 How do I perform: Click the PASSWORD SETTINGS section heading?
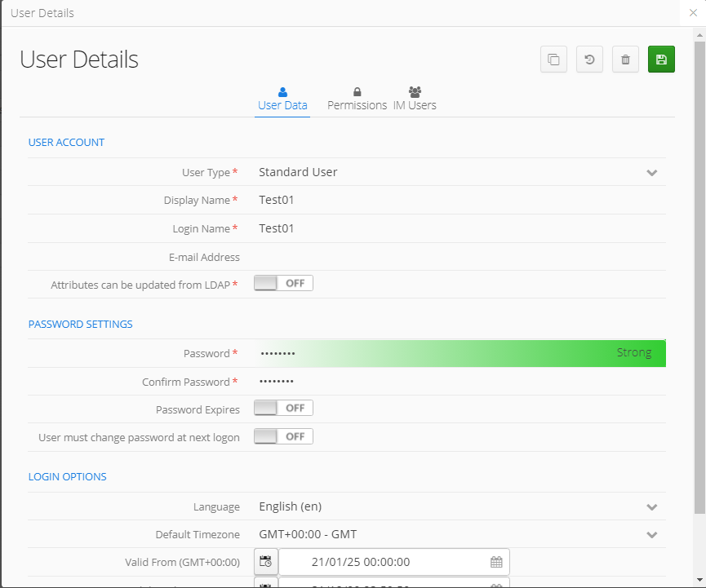tap(80, 324)
